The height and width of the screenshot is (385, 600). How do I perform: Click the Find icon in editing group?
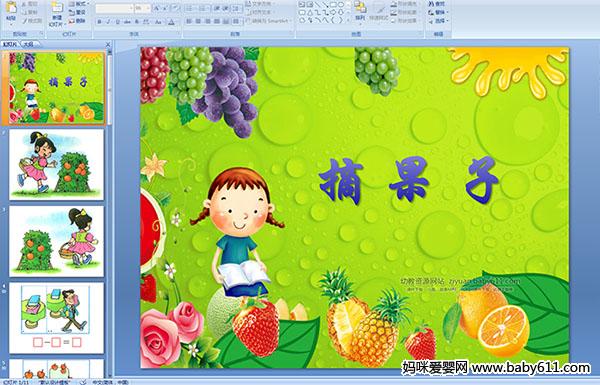click(437, 4)
